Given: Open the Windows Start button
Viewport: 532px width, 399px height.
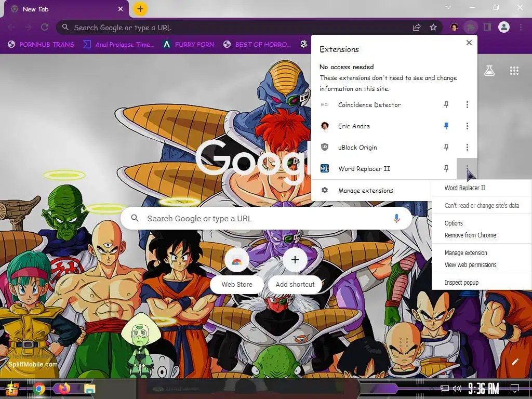Looking at the screenshot, I should tap(12, 389).
